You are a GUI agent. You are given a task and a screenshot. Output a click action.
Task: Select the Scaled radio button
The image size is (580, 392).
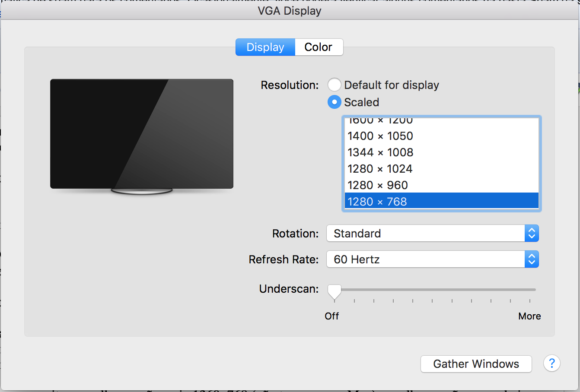point(335,102)
